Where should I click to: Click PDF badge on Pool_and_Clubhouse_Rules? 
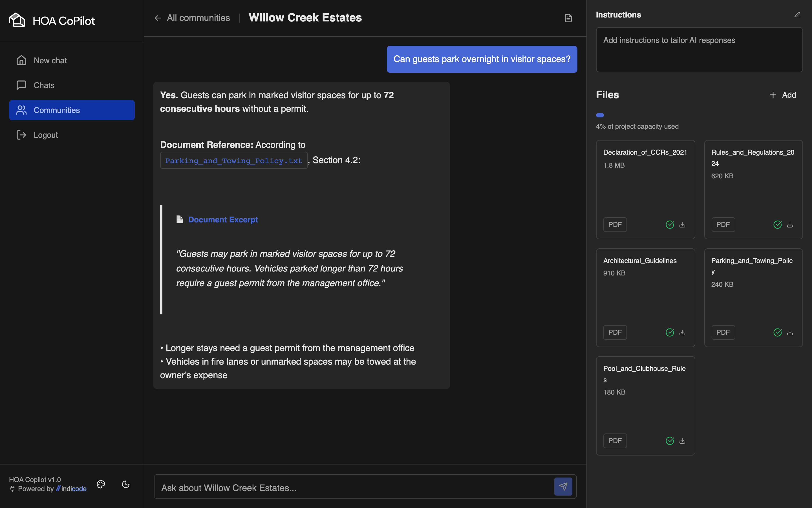[615, 441]
